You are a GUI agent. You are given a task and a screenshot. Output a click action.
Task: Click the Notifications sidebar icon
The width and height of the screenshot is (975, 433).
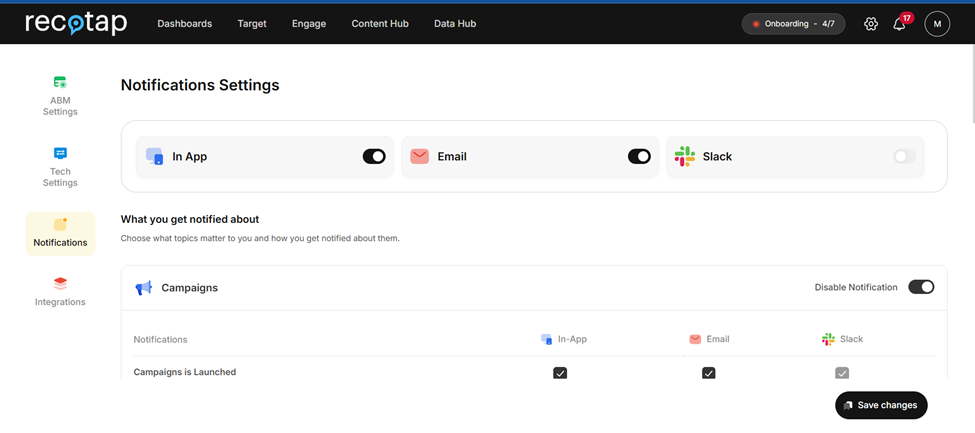pos(60,224)
